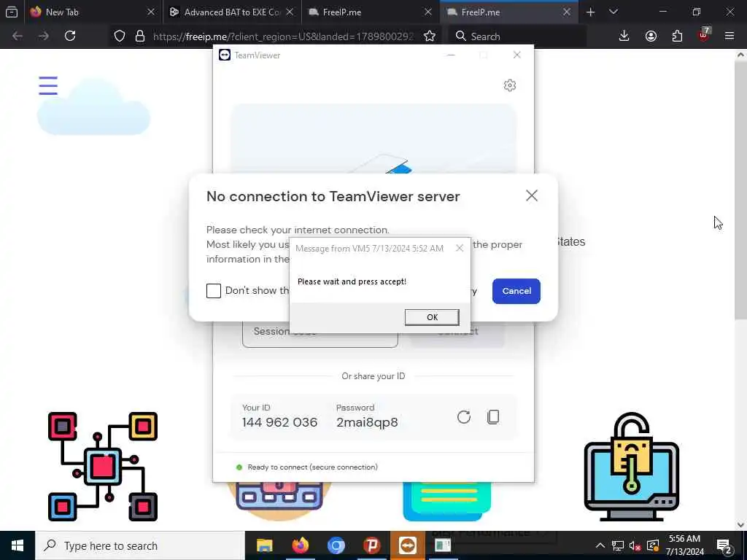The width and height of the screenshot is (747, 560).
Task: Open TeamViewer settings gear
Action: coord(510,85)
